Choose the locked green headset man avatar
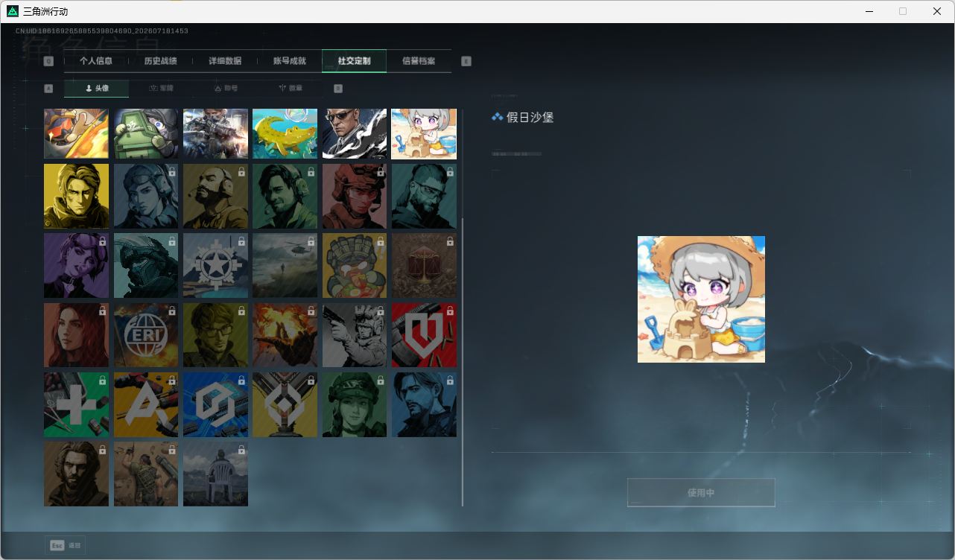The height and width of the screenshot is (560, 955). (x=285, y=196)
